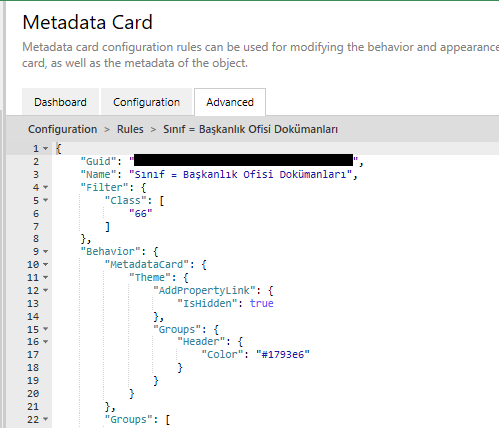This screenshot has height=428, width=499.
Task: Collapse the Groups array on line 22
Action: pyautogui.click(x=46, y=419)
